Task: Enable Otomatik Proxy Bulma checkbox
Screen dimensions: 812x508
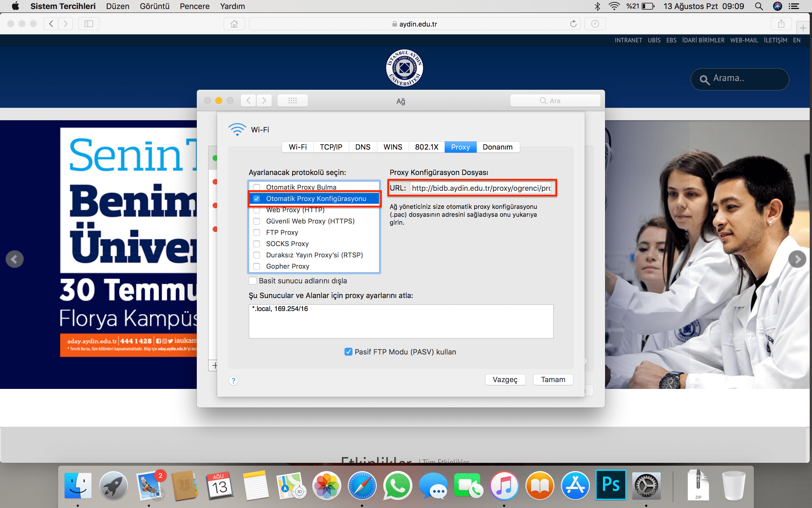Action: click(x=257, y=187)
